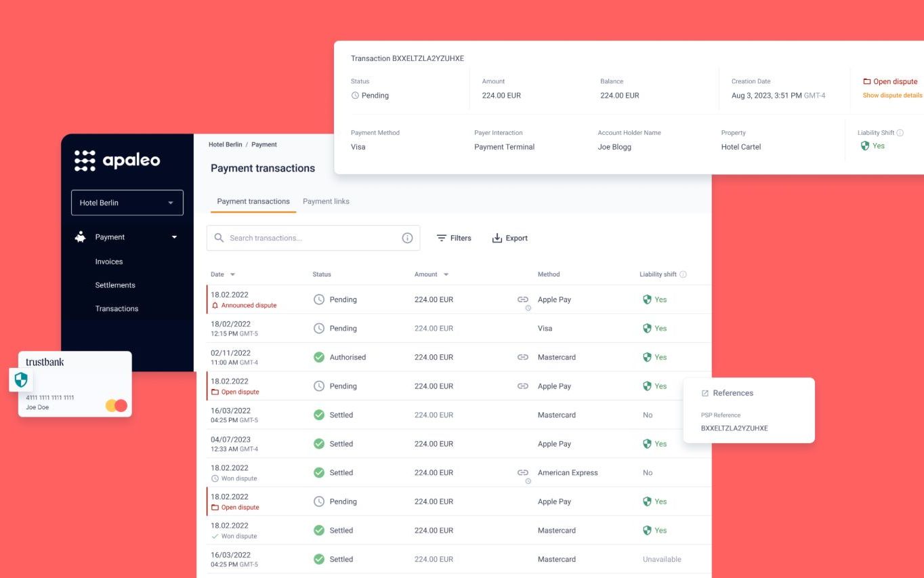Click the payment link icon in Announced dispute row
924x578 pixels.
tap(523, 300)
